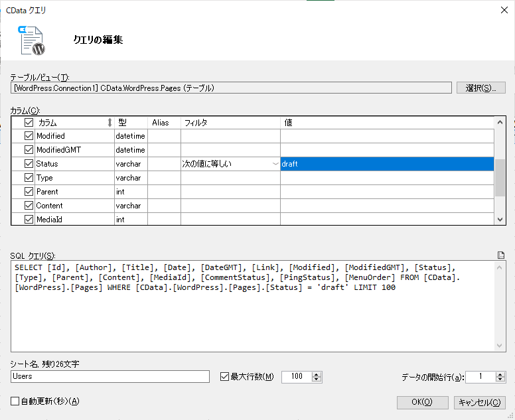Toggle the 最大行数 max rows checkbox
Screen dimensions: 515x420
pyautogui.click(x=225, y=376)
